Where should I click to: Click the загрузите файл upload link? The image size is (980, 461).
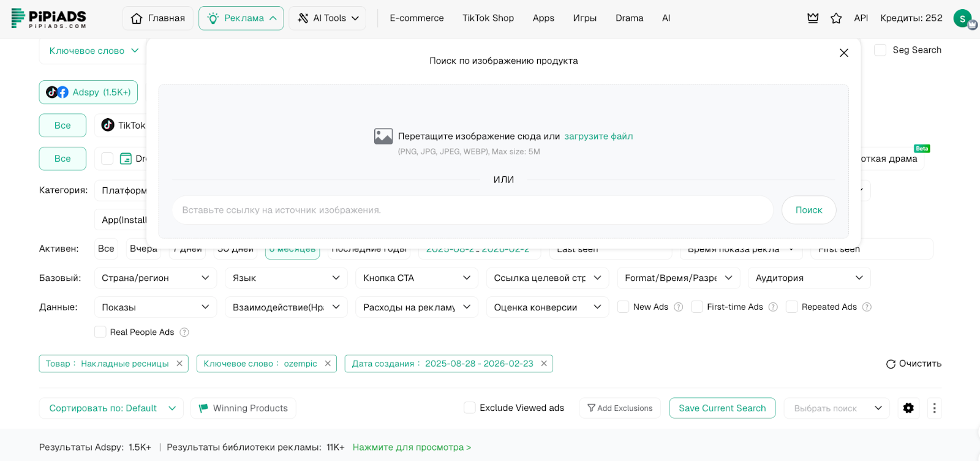click(x=598, y=137)
